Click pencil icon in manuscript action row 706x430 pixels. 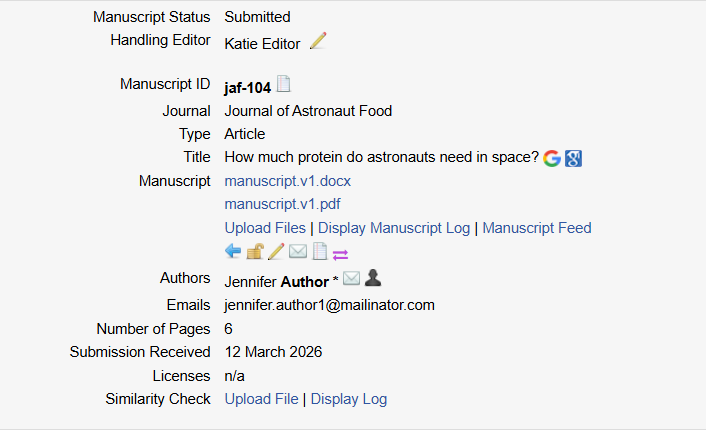click(x=276, y=251)
